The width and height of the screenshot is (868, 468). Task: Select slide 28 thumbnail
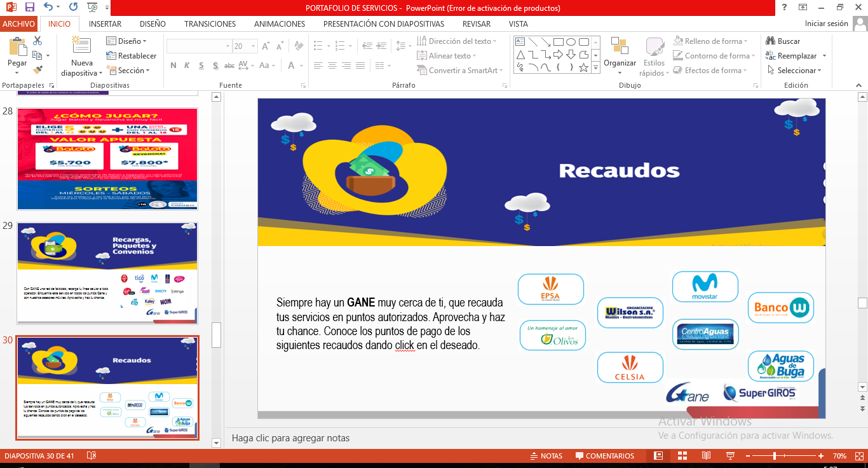(x=107, y=159)
